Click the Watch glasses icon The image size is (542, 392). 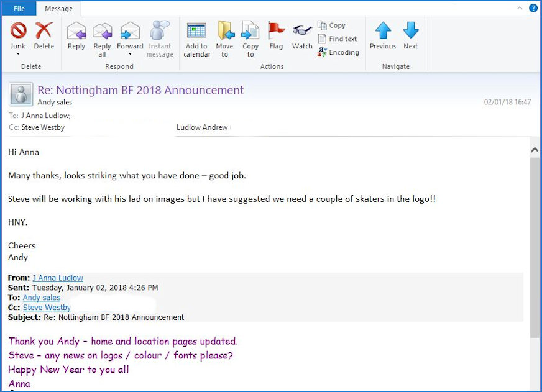click(302, 31)
